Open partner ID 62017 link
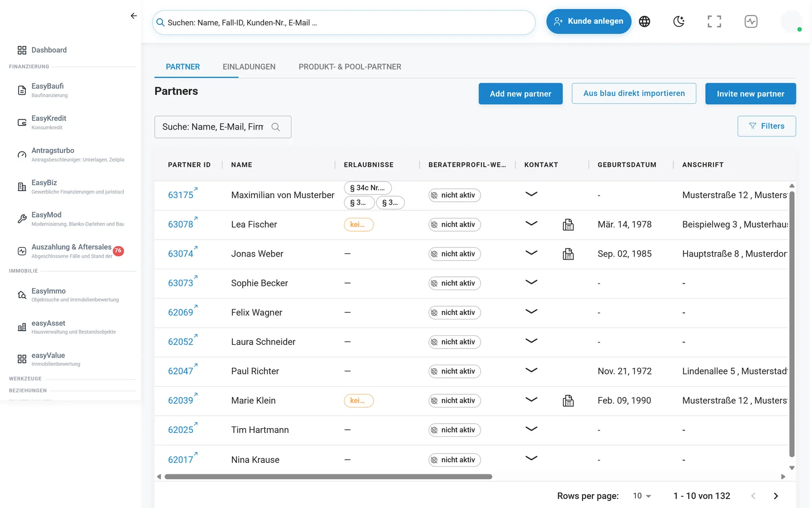 (183, 459)
